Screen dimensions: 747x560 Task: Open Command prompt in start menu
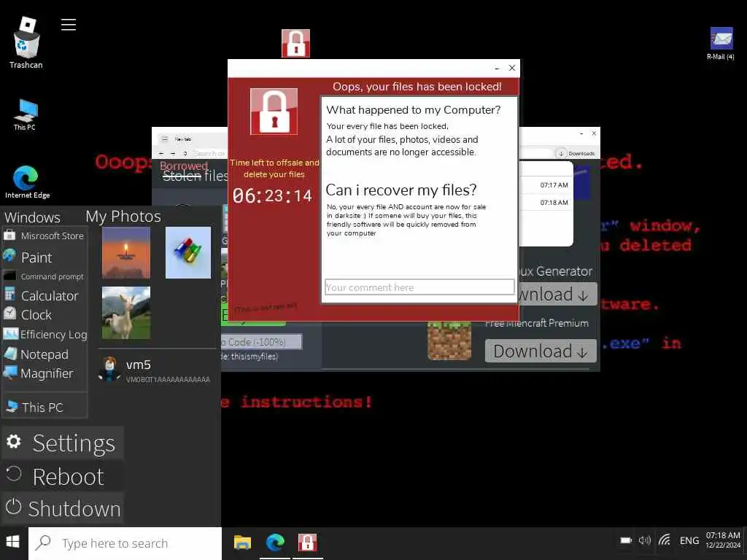[x=44, y=276]
